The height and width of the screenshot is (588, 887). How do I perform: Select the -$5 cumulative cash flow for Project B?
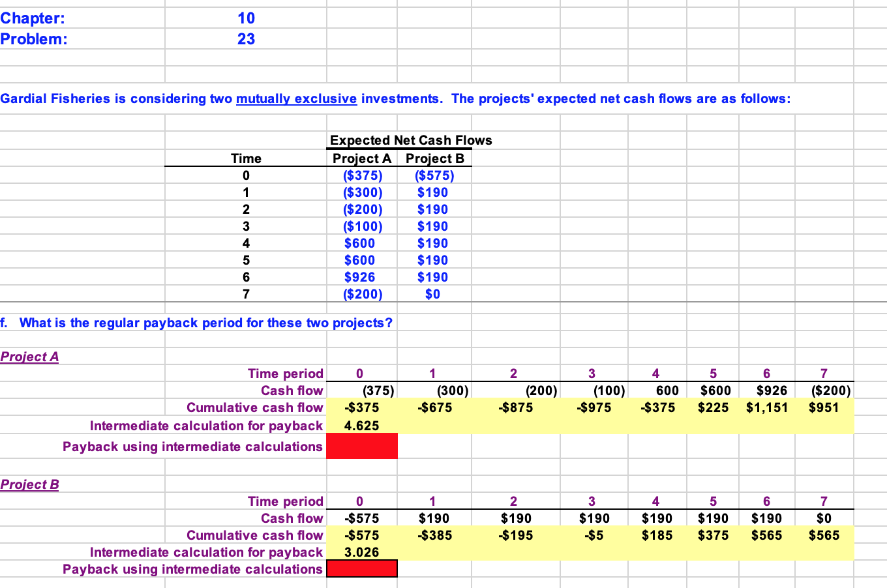(x=594, y=535)
